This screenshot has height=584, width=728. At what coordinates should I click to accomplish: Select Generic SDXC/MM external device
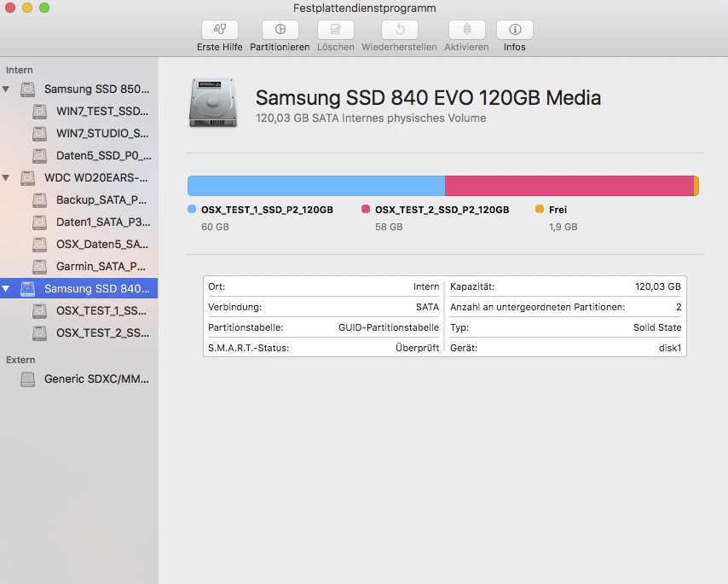(79, 379)
